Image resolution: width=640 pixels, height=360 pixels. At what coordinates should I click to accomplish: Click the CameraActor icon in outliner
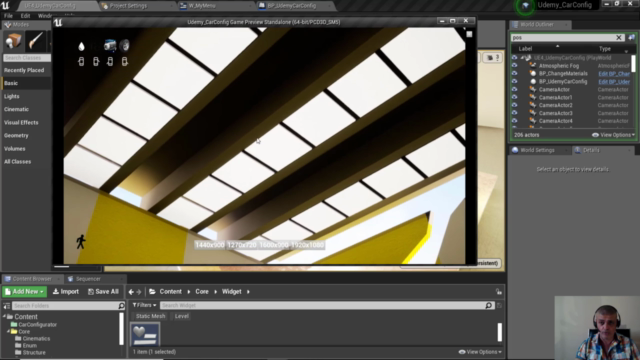pos(533,89)
